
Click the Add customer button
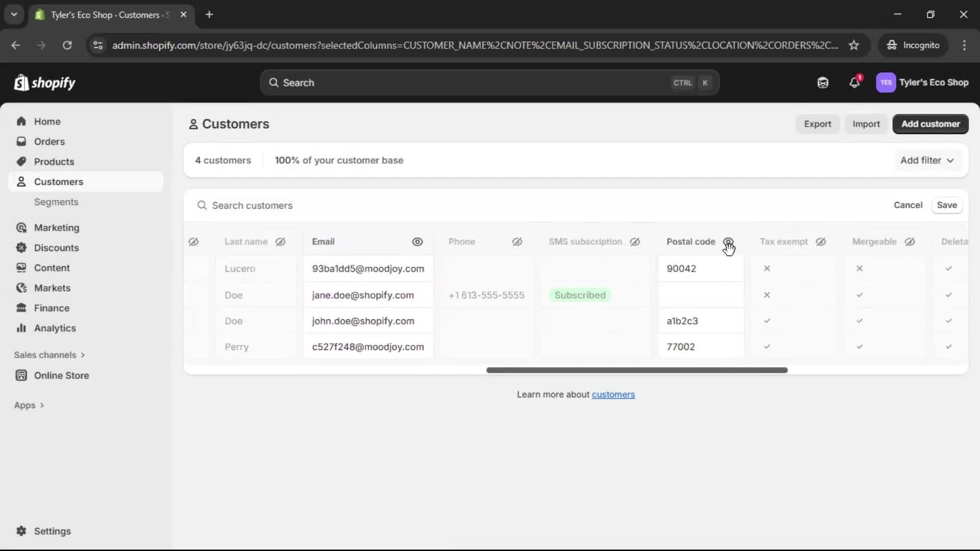tap(930, 123)
